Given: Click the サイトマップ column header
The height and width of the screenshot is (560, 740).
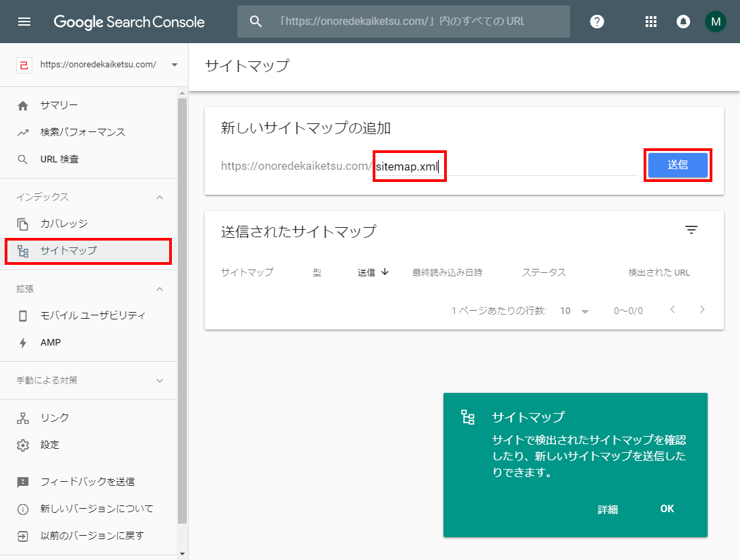Looking at the screenshot, I should 247,272.
